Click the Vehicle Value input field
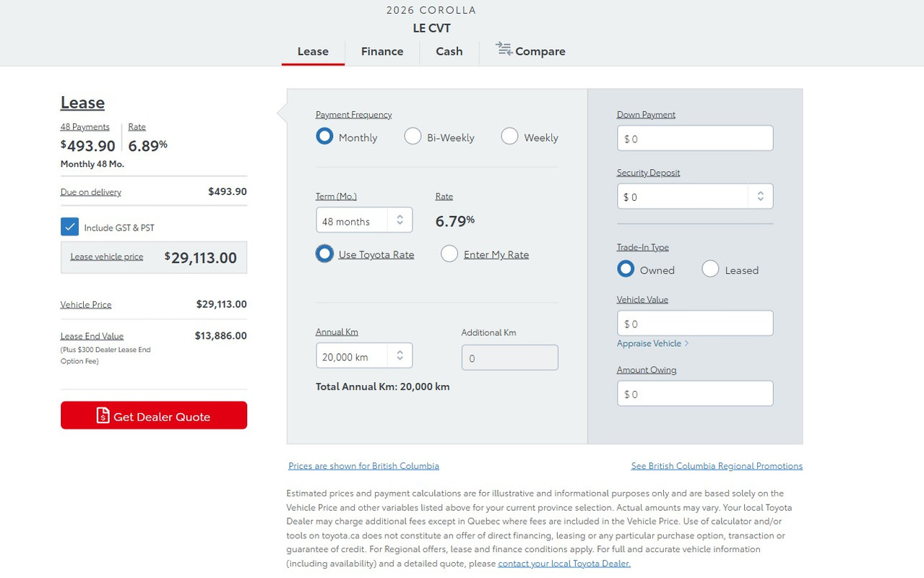The height and width of the screenshot is (578, 924). (x=695, y=323)
